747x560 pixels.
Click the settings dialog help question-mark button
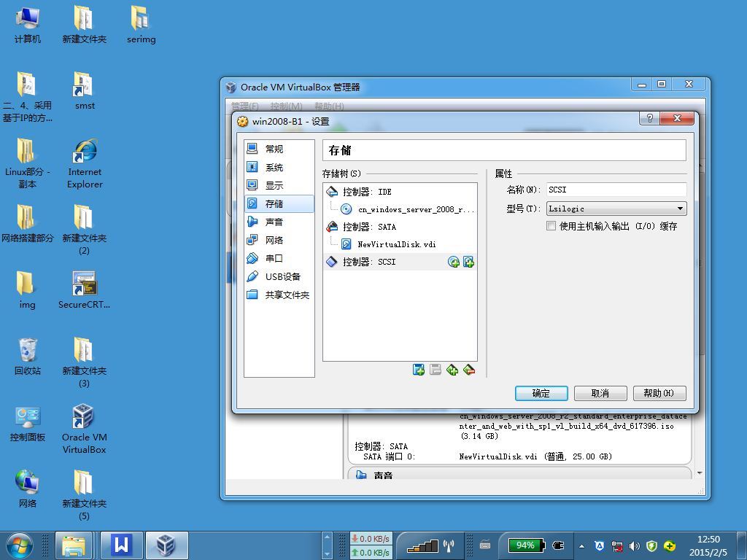649,118
